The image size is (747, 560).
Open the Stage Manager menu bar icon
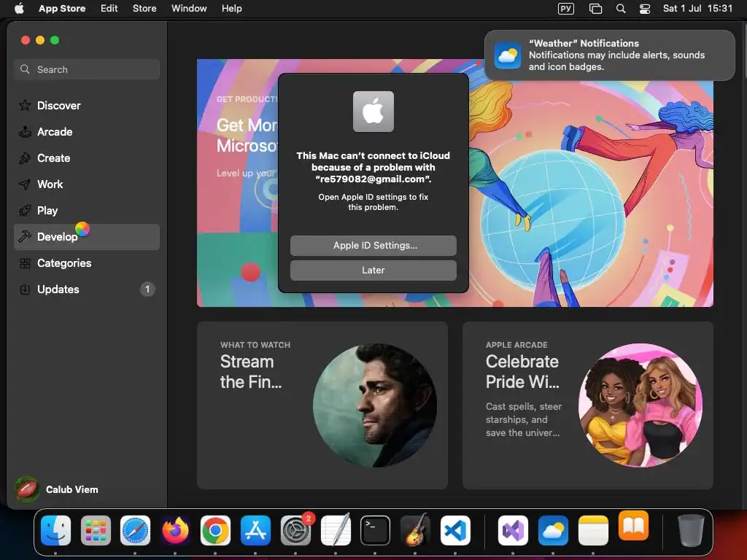click(x=595, y=8)
